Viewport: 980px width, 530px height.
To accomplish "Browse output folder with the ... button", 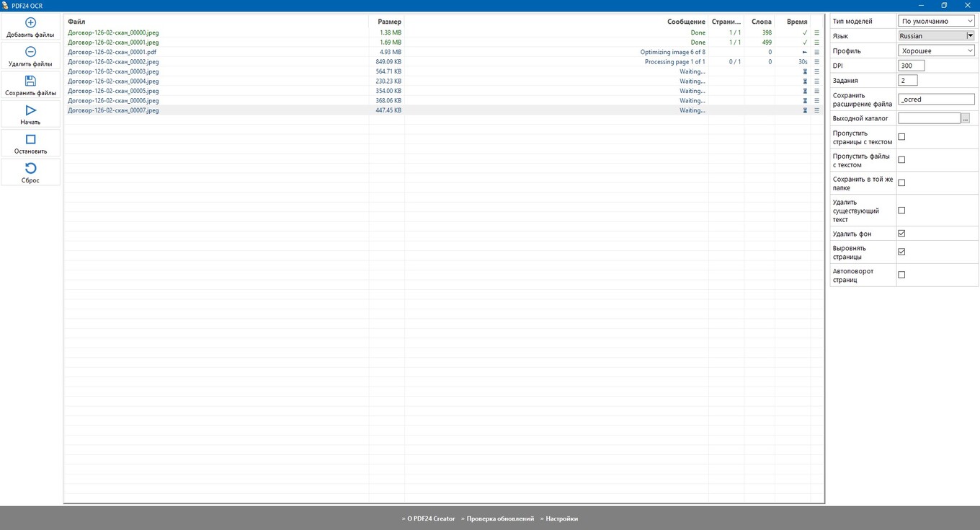I will [966, 118].
